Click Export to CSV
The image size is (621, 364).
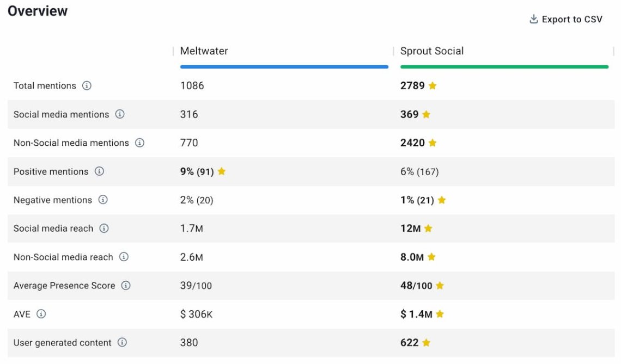pos(571,18)
